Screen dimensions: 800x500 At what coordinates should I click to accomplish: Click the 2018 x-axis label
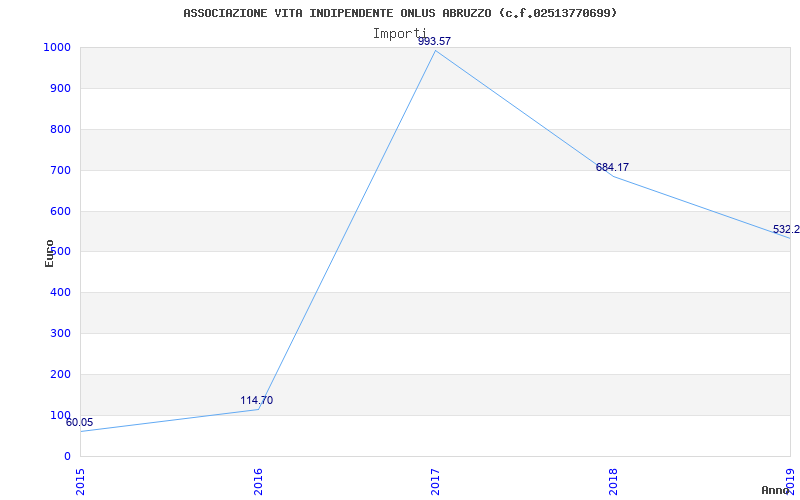click(613, 482)
